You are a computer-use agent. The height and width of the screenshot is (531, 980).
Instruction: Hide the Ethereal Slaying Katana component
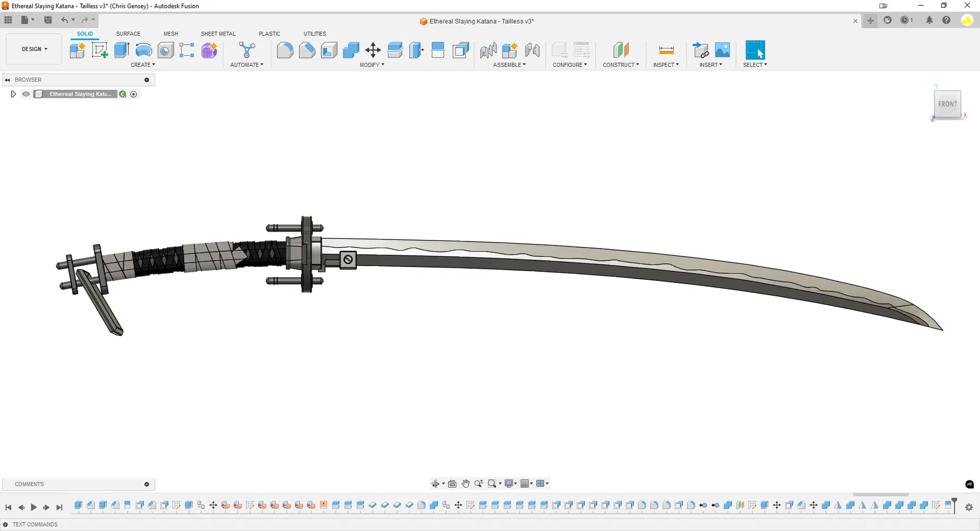click(x=25, y=94)
